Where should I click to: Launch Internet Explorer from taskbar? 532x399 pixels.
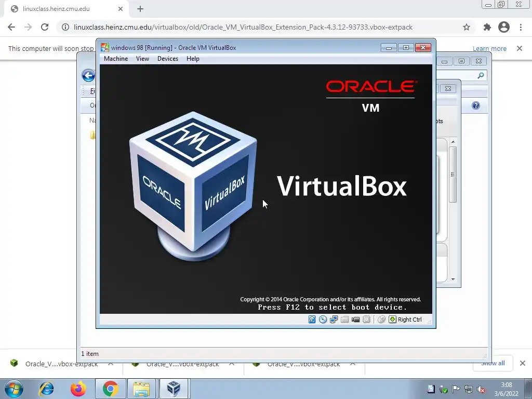point(46,389)
